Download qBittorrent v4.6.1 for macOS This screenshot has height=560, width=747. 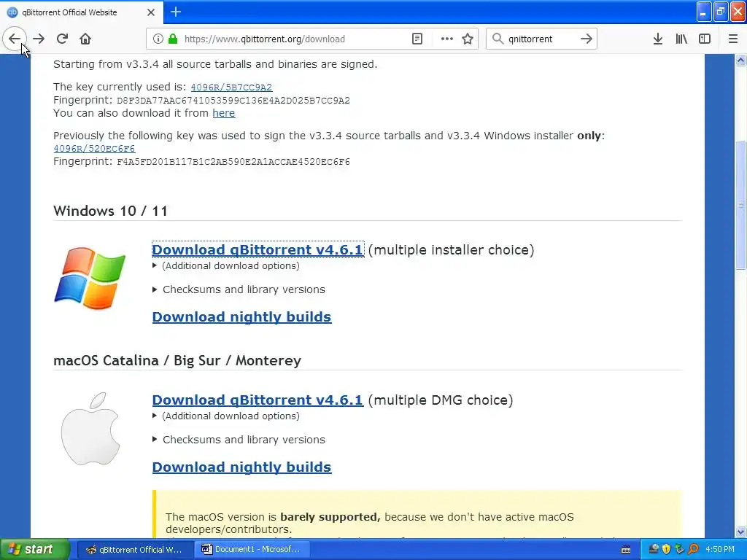tap(258, 400)
